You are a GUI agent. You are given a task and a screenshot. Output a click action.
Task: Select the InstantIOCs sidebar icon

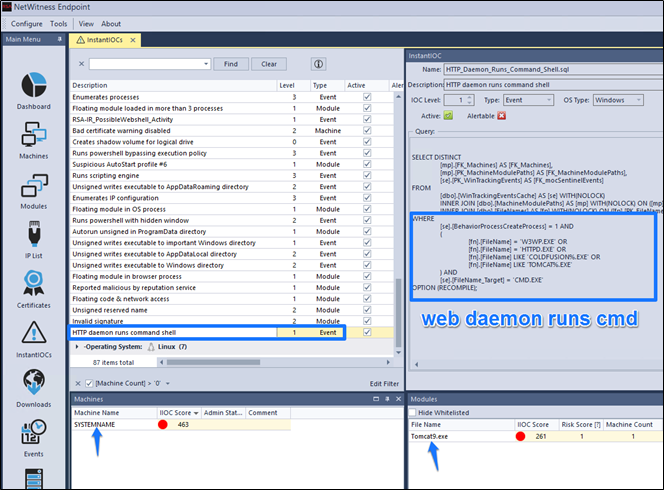pos(33,339)
